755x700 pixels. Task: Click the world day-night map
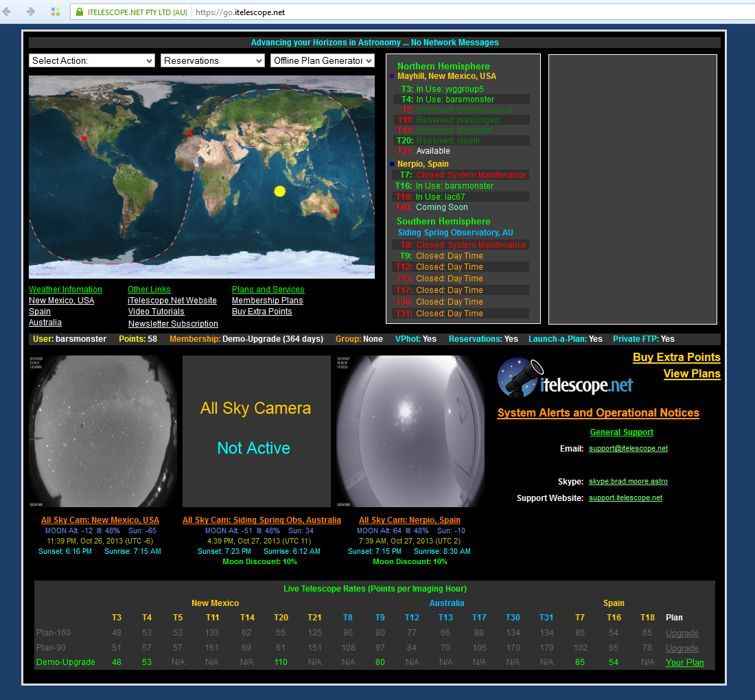(x=202, y=176)
